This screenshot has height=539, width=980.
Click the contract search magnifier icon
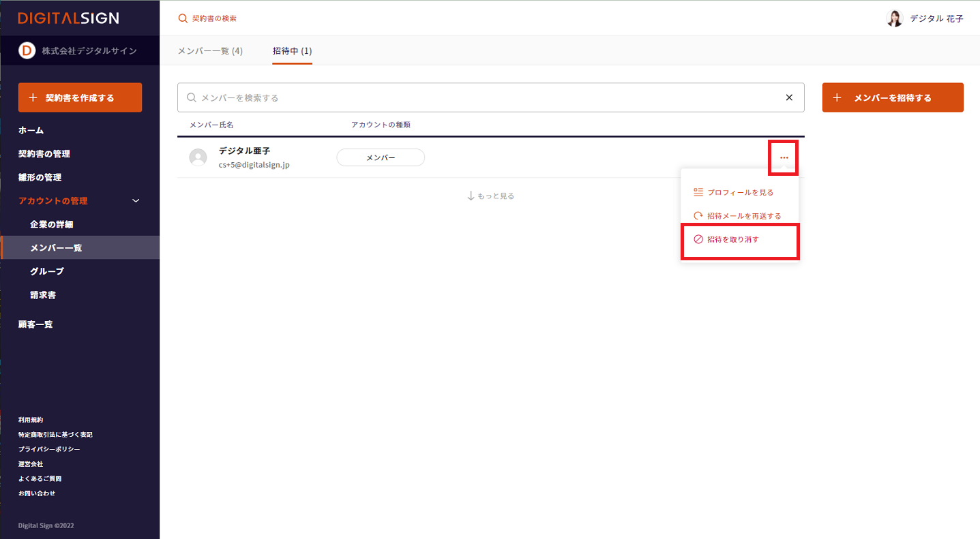tap(182, 18)
